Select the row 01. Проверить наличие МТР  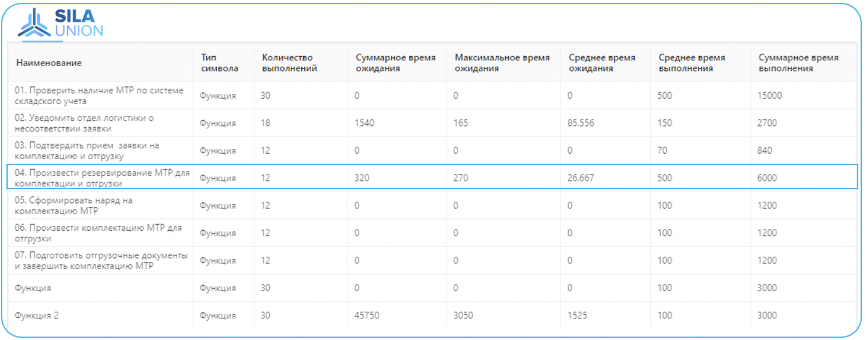click(x=99, y=95)
